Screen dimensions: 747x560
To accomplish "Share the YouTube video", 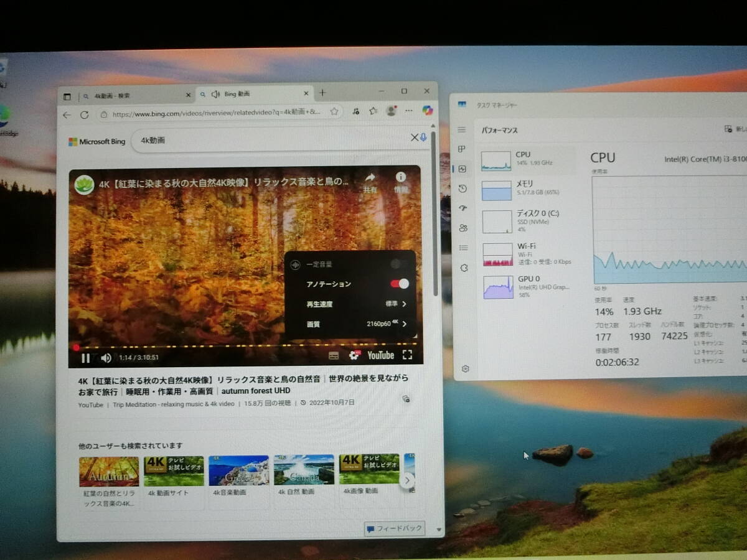I will tap(370, 182).
